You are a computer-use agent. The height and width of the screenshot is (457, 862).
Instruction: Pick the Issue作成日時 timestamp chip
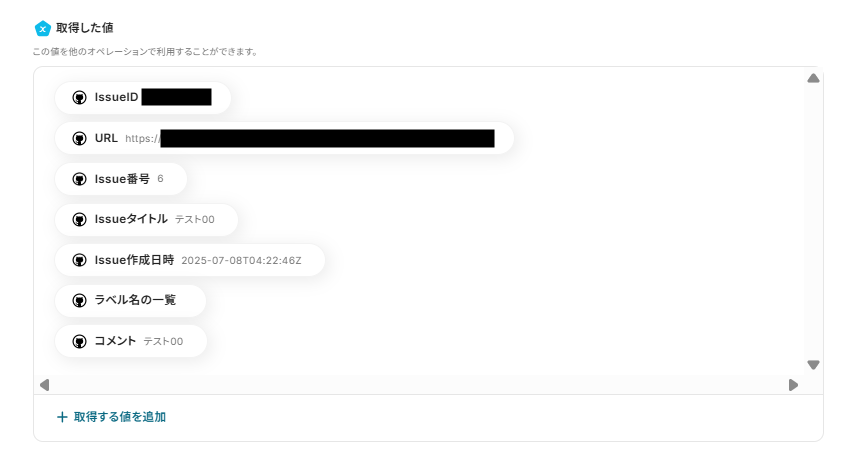(x=190, y=260)
